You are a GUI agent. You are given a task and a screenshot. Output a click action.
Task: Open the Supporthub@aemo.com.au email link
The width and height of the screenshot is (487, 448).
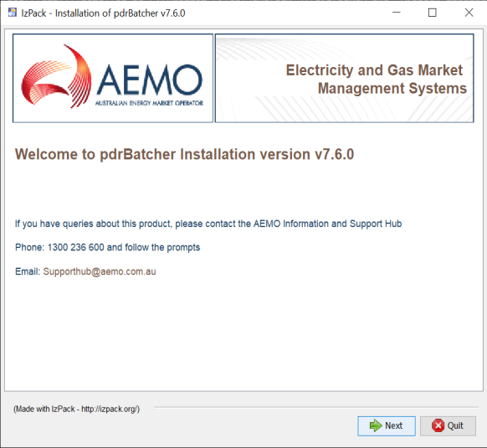coord(100,271)
